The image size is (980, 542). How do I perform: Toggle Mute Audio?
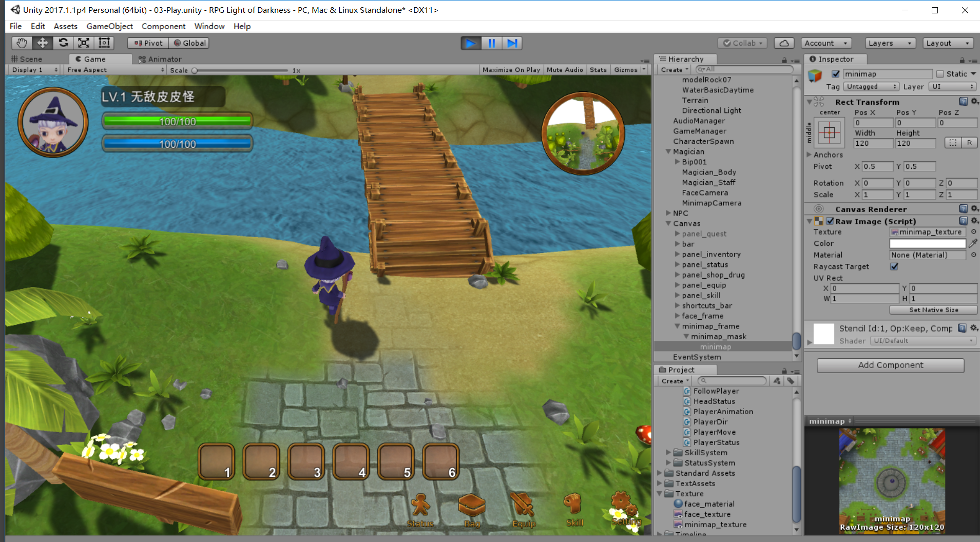coord(565,70)
